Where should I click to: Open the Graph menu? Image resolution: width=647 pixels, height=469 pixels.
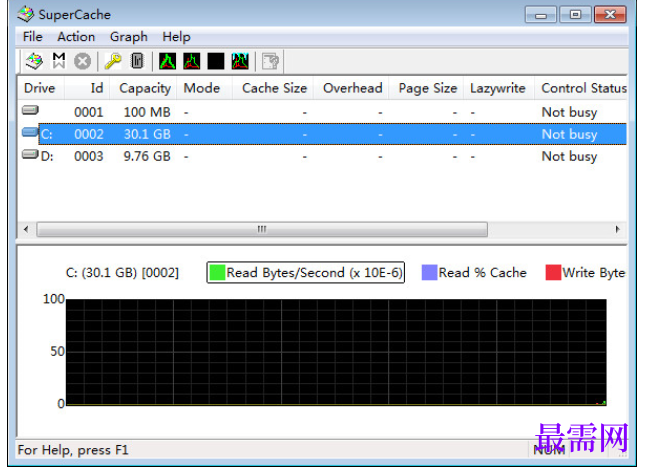(128, 37)
